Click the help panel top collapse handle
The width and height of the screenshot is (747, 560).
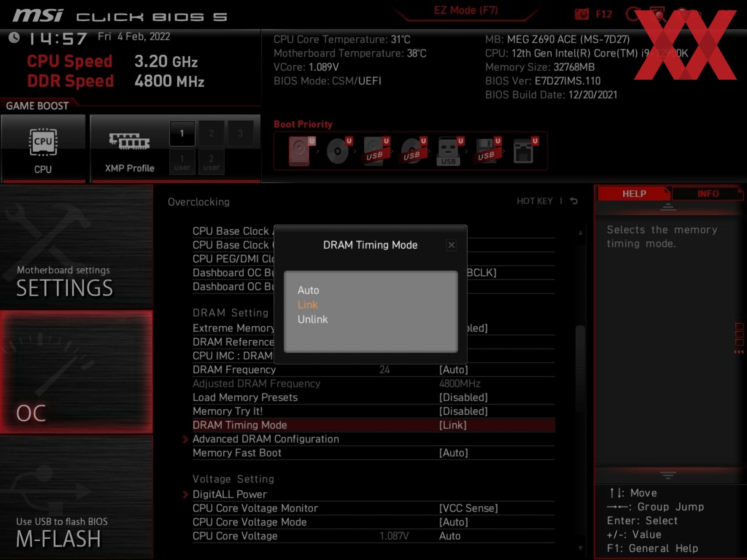pos(668,207)
